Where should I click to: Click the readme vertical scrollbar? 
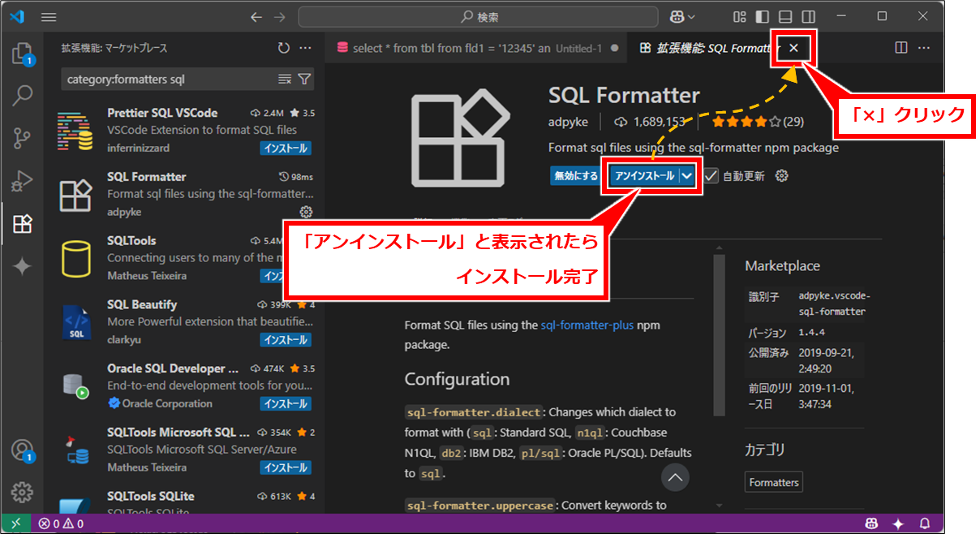coord(719,334)
